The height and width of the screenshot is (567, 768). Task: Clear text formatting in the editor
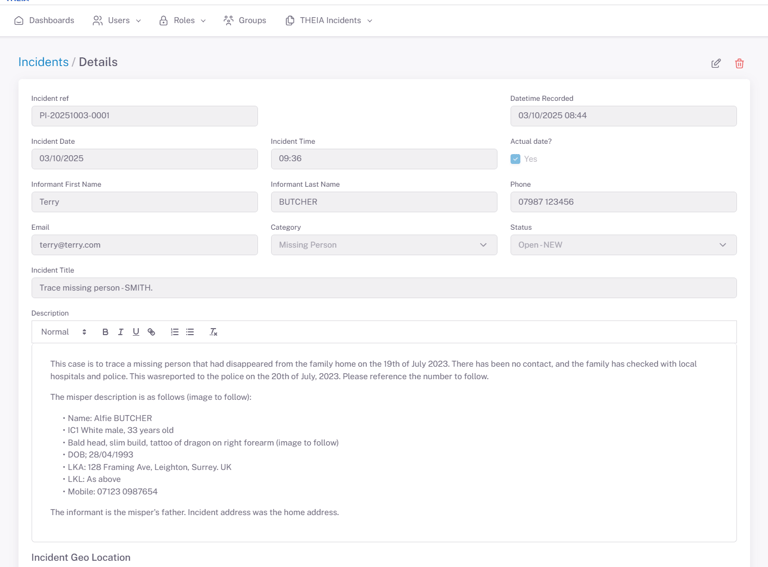click(213, 332)
